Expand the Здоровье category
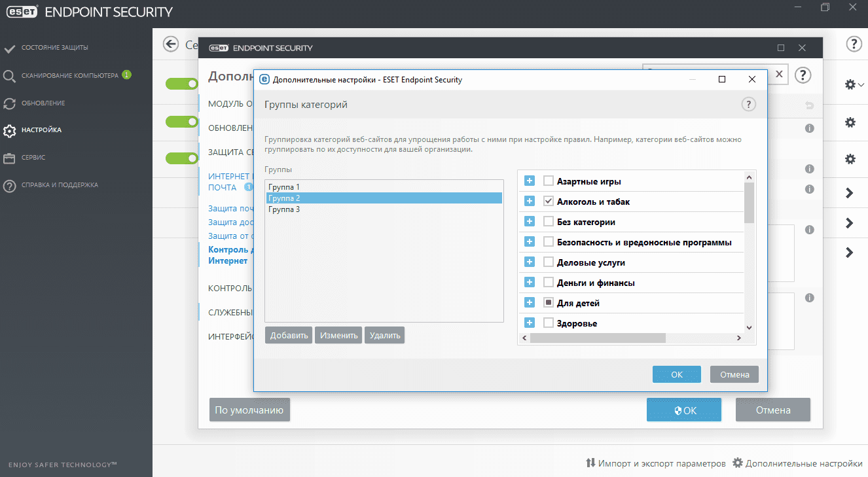 coord(530,323)
